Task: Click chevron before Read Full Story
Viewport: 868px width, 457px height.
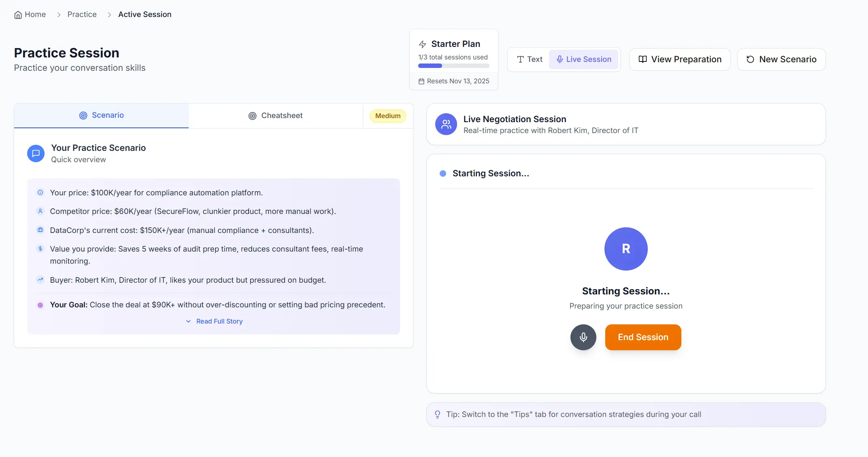Action: 188,321
